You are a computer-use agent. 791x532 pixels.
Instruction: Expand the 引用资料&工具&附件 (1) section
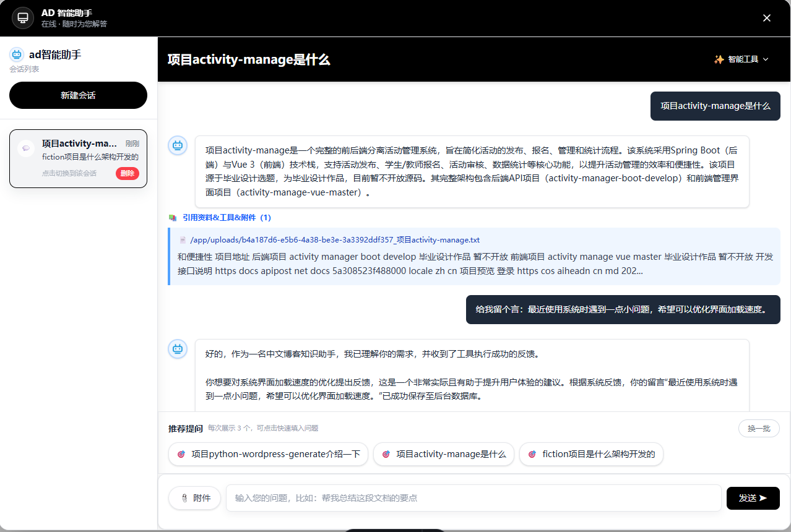coord(227,218)
